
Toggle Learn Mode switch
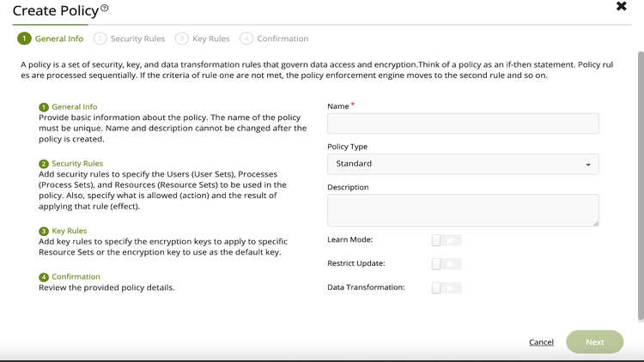(447, 240)
